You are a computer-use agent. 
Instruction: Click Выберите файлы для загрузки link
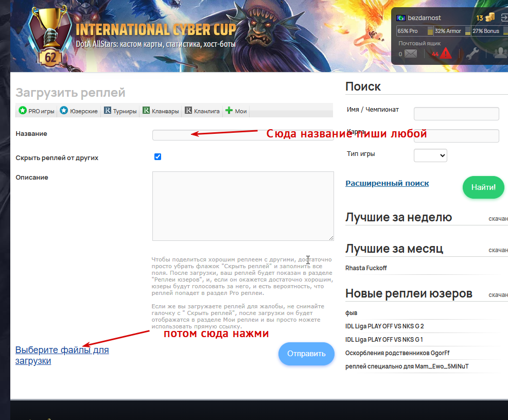point(62,355)
